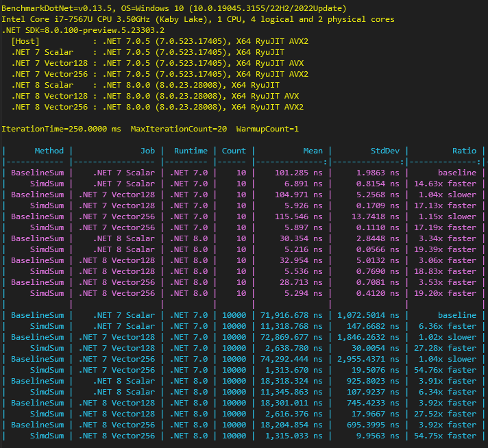The width and height of the screenshot is (488, 448).
Task: Click the Mean column header
Action: click(x=313, y=151)
